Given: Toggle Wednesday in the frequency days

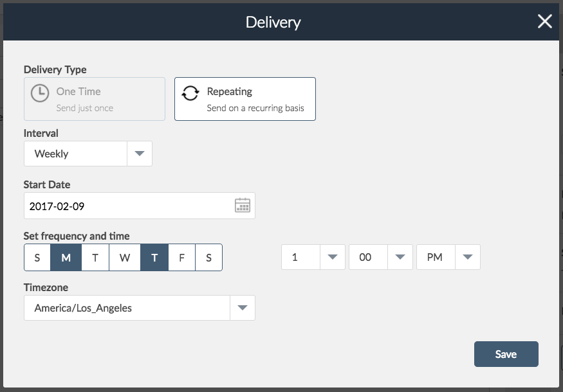Looking at the screenshot, I should [x=125, y=258].
